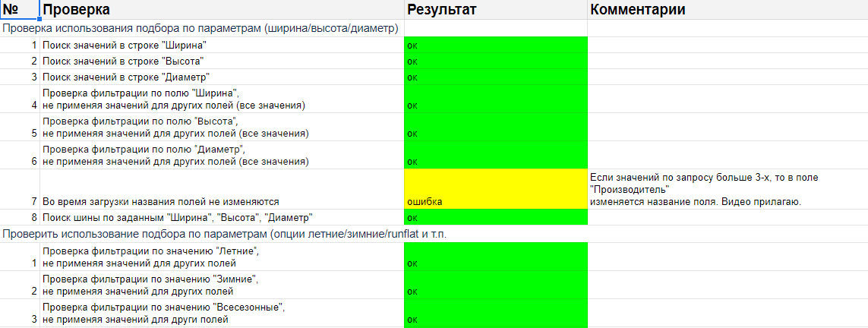Select "ок" result for Поиск значений "Диаметр" row
This screenshot has width=868, height=328.
(x=495, y=77)
